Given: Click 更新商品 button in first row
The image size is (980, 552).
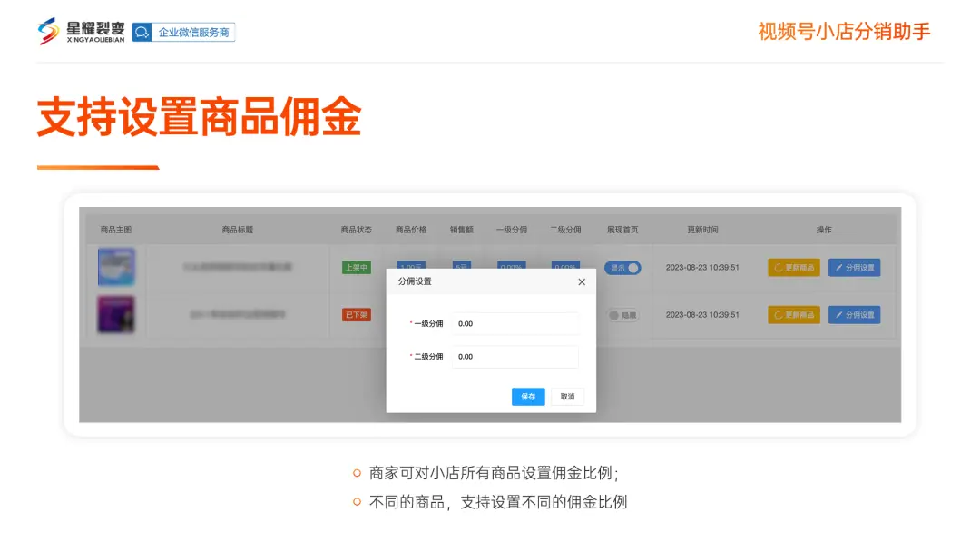Looking at the screenshot, I should (794, 268).
